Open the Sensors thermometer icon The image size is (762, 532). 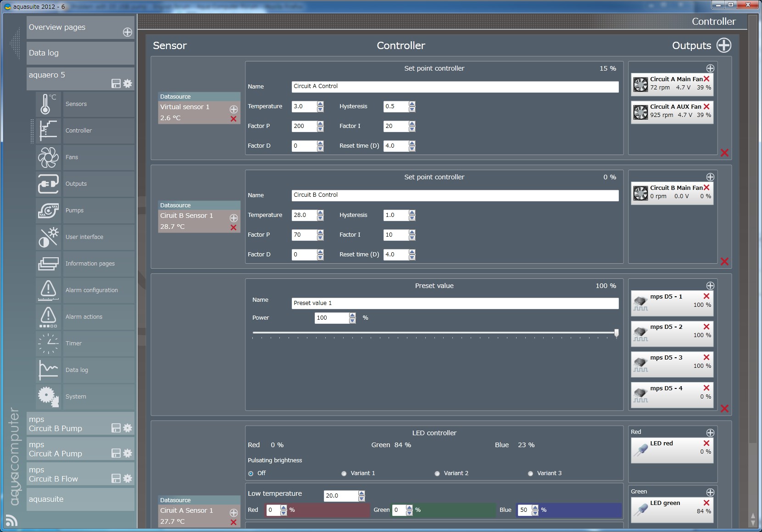coord(48,104)
